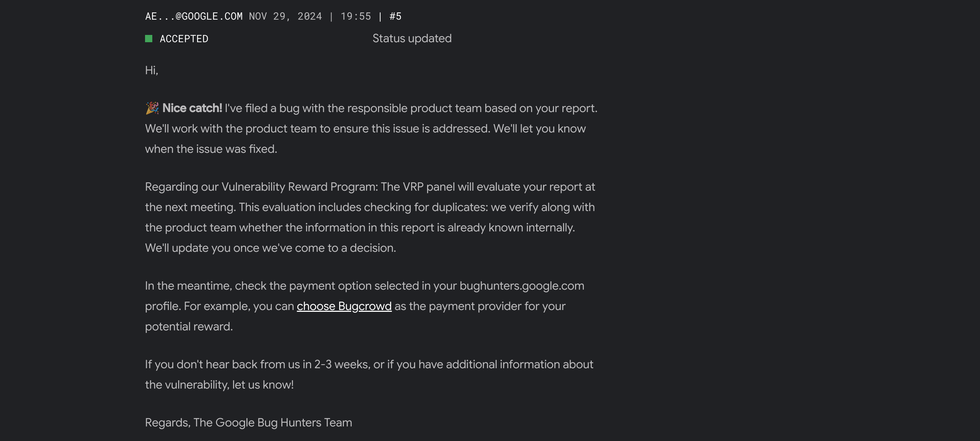Click the green ACCEPTED status square
Viewport: 980px width, 441px height.
pyautogui.click(x=149, y=39)
